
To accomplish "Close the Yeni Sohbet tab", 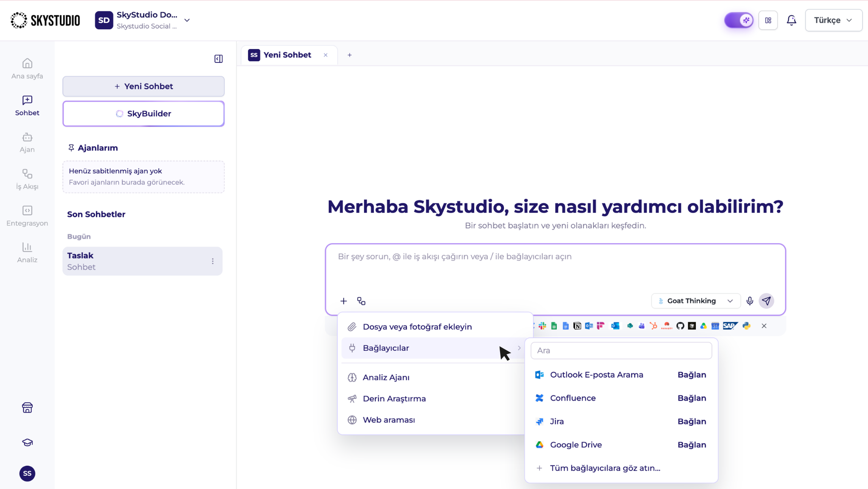I will pos(325,55).
